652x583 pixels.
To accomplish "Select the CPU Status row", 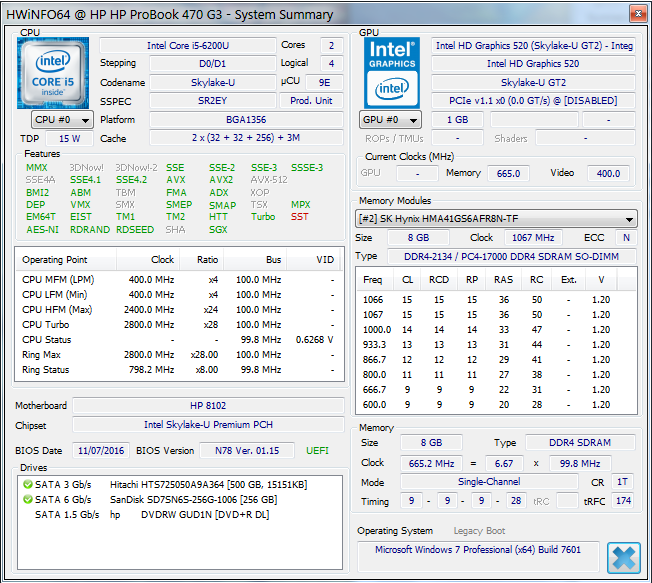I will (x=178, y=340).
